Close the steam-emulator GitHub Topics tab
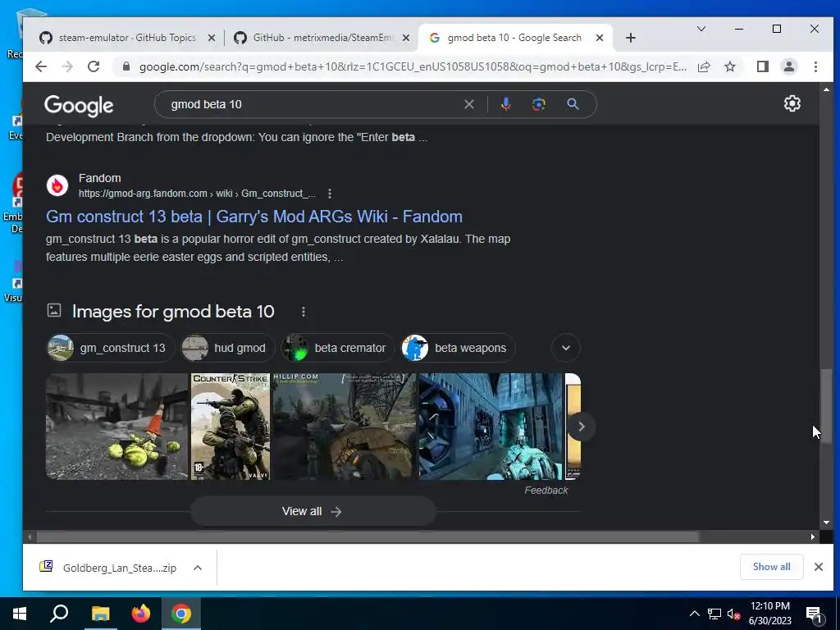This screenshot has height=630, width=840. [x=212, y=38]
